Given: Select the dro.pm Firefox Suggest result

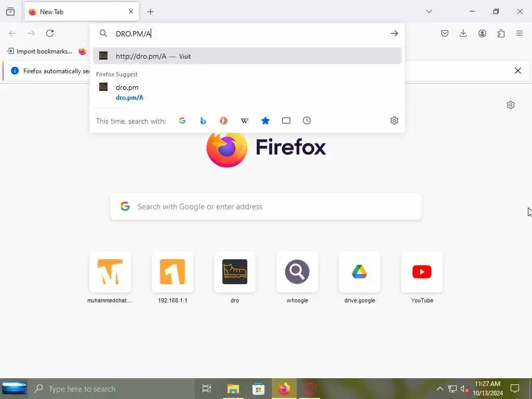Looking at the screenshot, I should pyautogui.click(x=247, y=92).
